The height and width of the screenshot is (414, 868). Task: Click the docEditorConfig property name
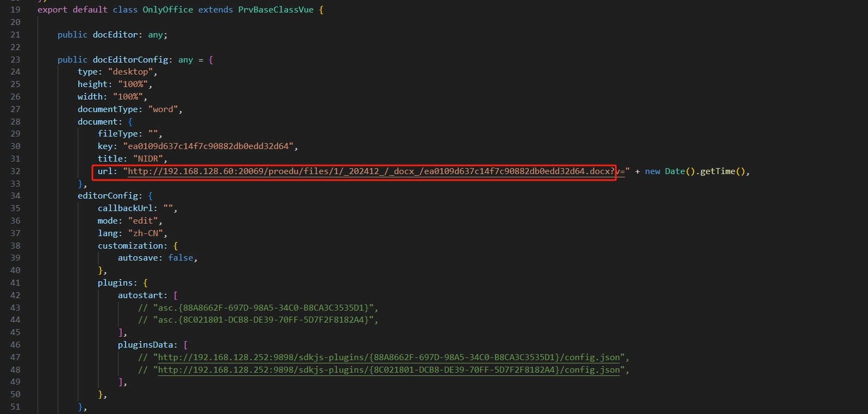130,60
